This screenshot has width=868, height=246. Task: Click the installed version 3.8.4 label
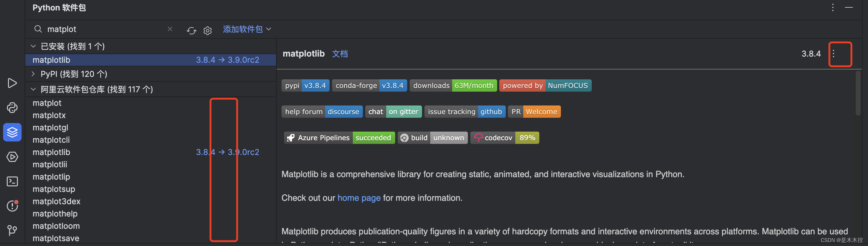click(811, 54)
